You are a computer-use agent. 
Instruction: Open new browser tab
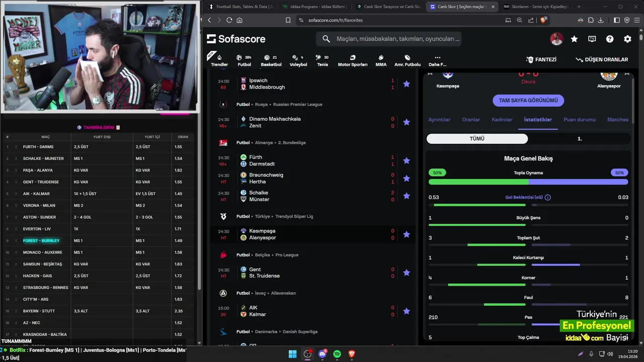579,7
